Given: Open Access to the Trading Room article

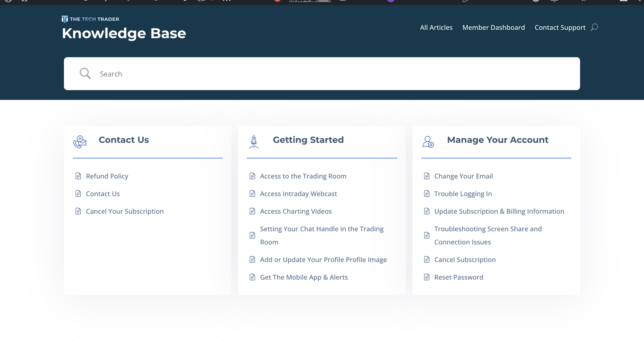Looking at the screenshot, I should [x=303, y=176].
